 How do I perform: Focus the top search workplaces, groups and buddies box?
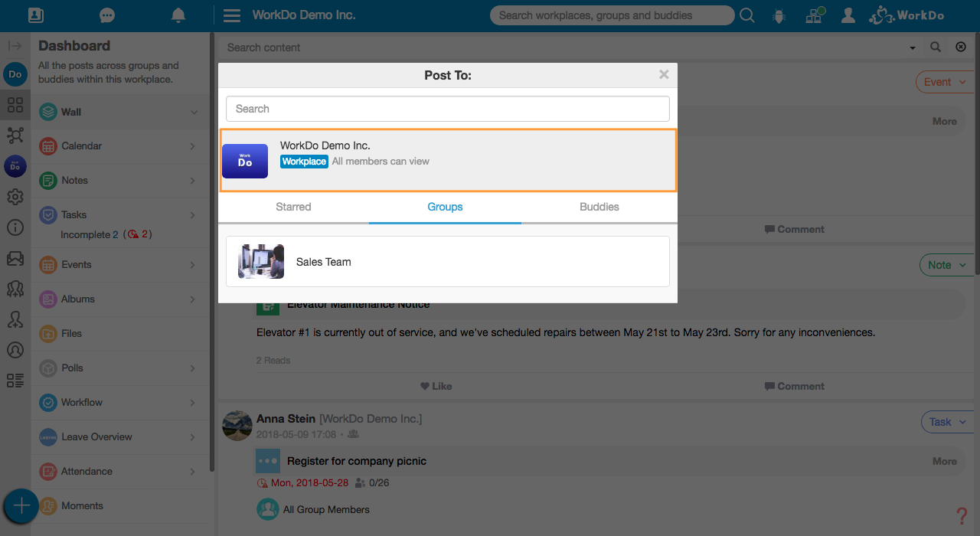(x=612, y=15)
